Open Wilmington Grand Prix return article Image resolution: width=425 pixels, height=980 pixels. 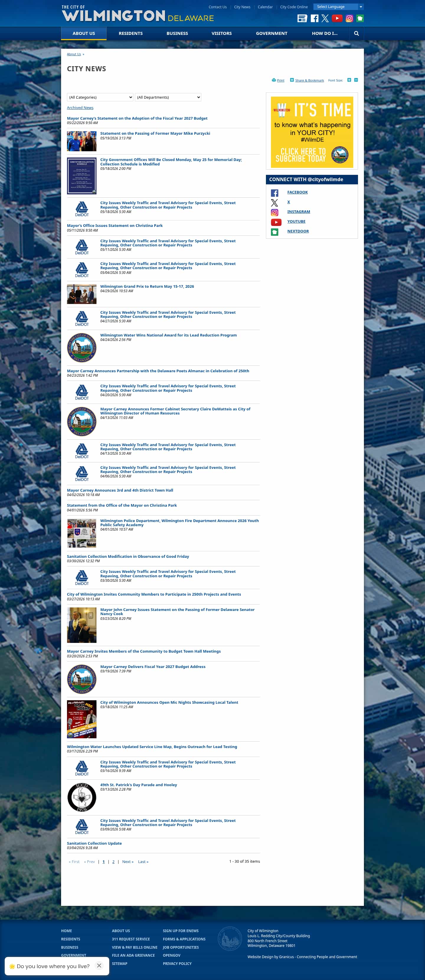[x=147, y=287]
